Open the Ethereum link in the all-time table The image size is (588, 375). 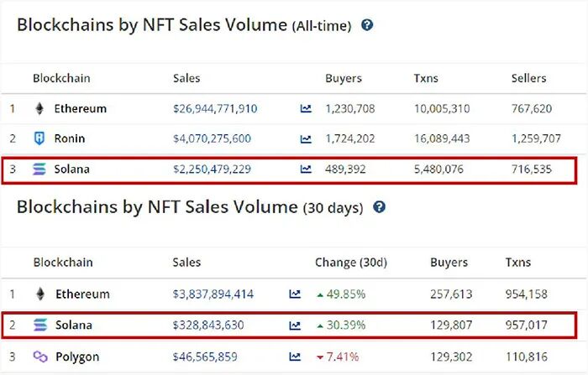[80, 109]
